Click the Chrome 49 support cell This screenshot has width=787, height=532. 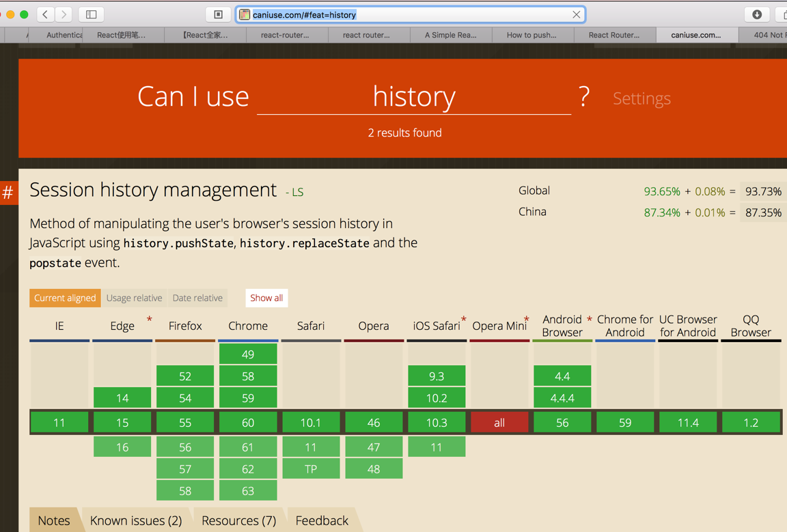(248, 354)
